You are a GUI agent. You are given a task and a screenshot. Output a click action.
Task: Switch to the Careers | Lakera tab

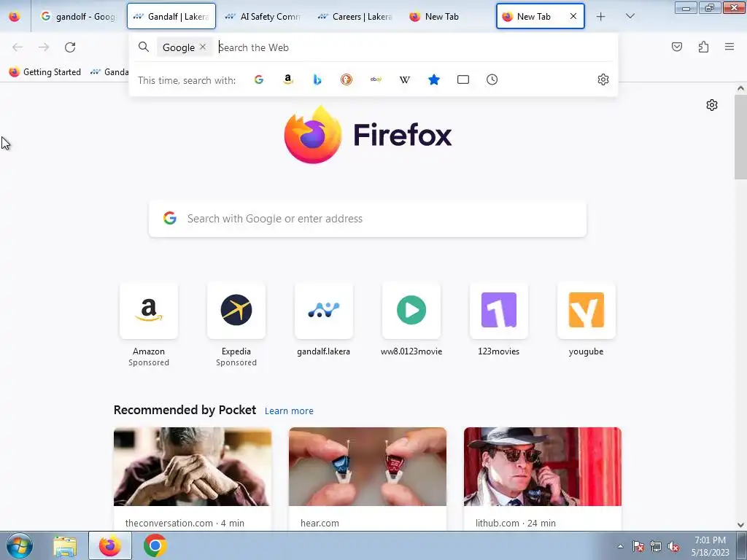tap(356, 16)
